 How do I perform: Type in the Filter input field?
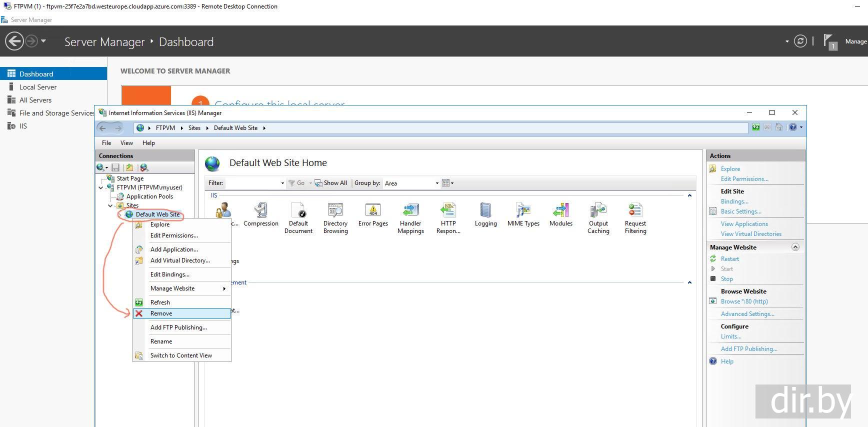(x=253, y=183)
